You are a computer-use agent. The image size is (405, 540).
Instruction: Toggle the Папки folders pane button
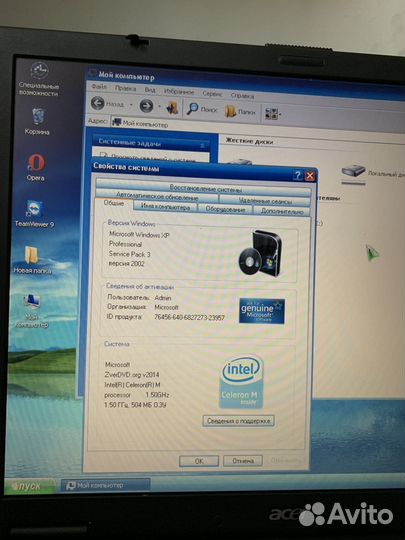(240, 111)
